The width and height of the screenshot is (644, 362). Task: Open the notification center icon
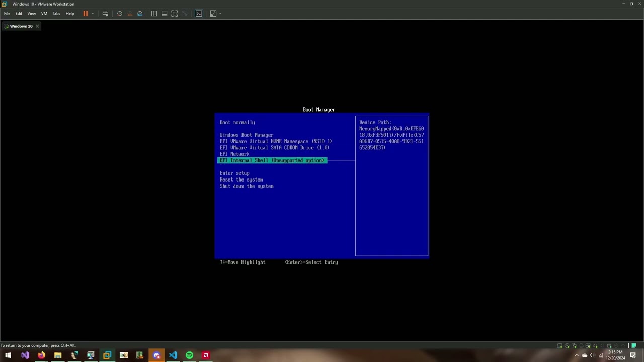coord(633,355)
